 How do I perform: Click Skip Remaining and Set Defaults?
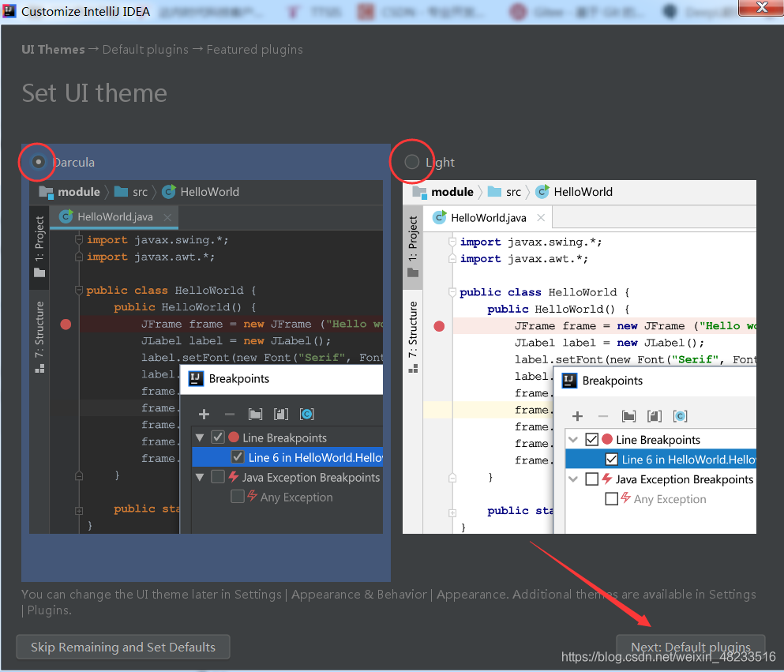point(123,647)
